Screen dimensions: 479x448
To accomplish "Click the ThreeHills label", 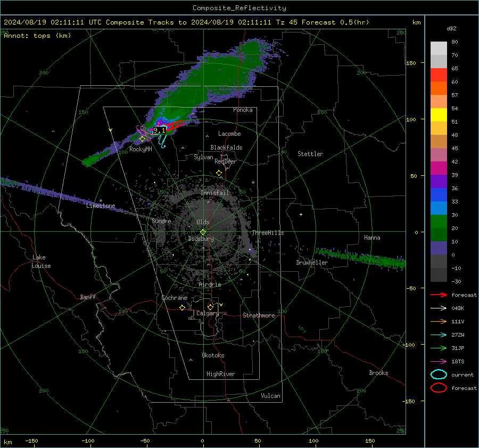I will coord(268,233).
